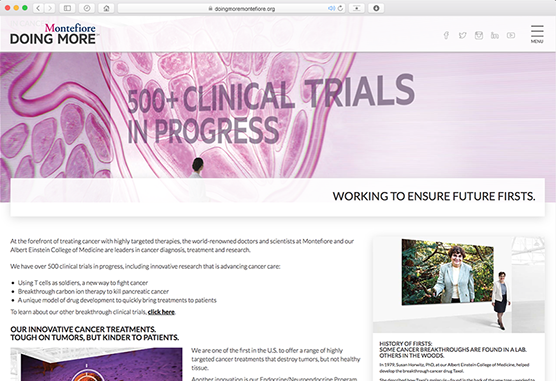Image resolution: width=556 pixels, height=381 pixels.
Task: Open the Susan Horwitz woods image
Action: (458, 285)
